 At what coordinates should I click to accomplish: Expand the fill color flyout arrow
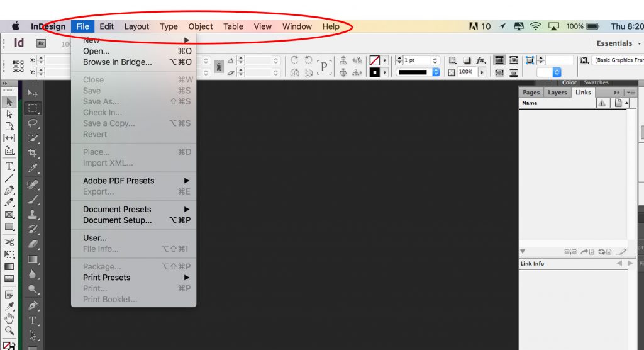[385, 60]
